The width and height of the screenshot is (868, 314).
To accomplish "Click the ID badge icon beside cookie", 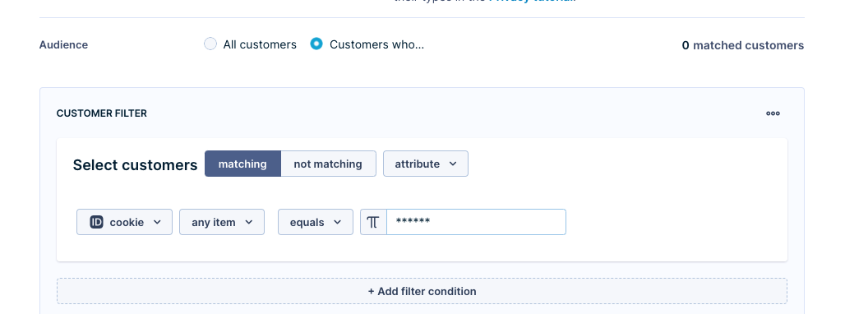I will (96, 222).
